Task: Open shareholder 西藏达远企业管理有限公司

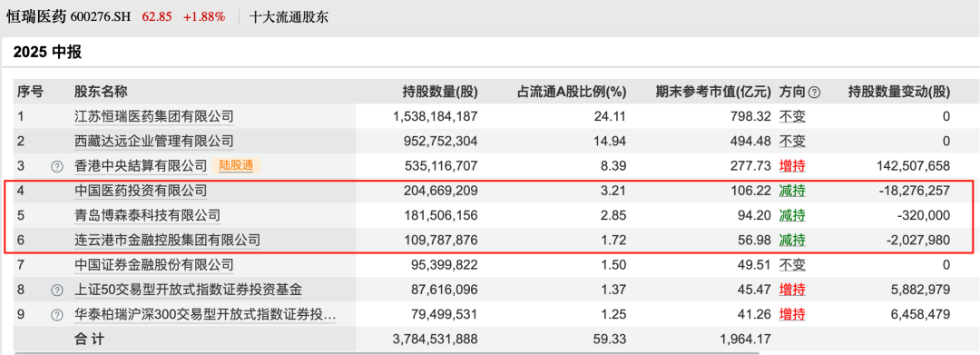Action: tap(153, 142)
